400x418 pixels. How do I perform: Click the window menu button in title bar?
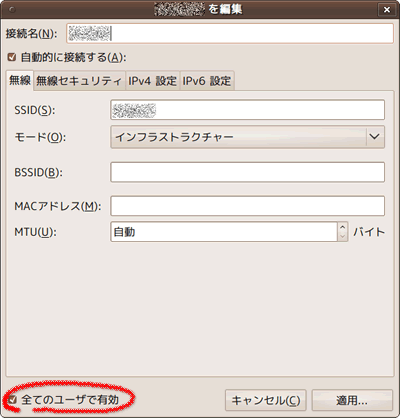point(12,10)
